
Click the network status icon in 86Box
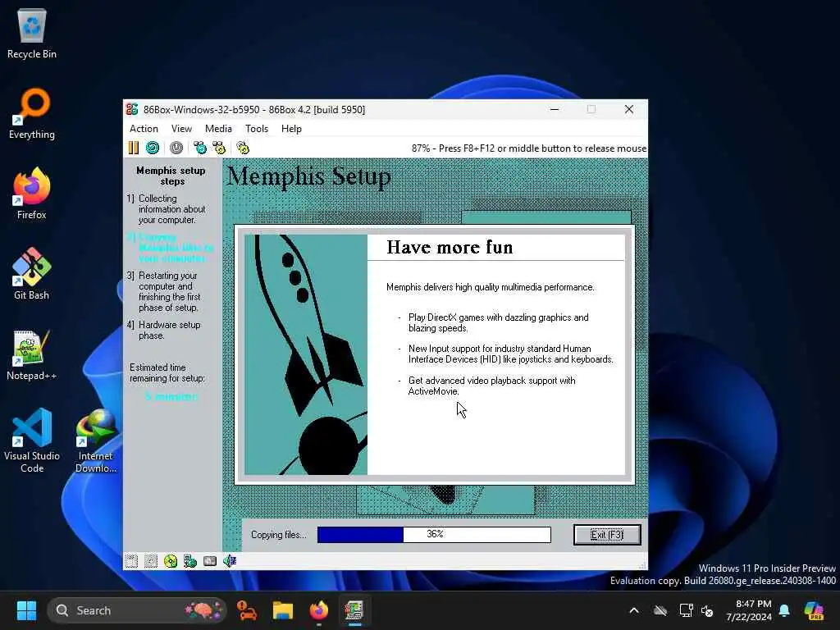pos(190,561)
